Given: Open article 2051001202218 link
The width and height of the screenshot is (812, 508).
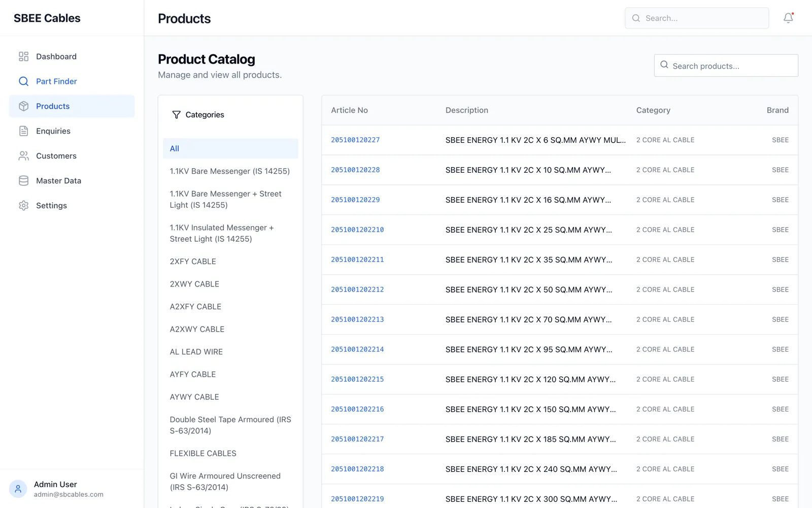Looking at the screenshot, I should (x=357, y=469).
